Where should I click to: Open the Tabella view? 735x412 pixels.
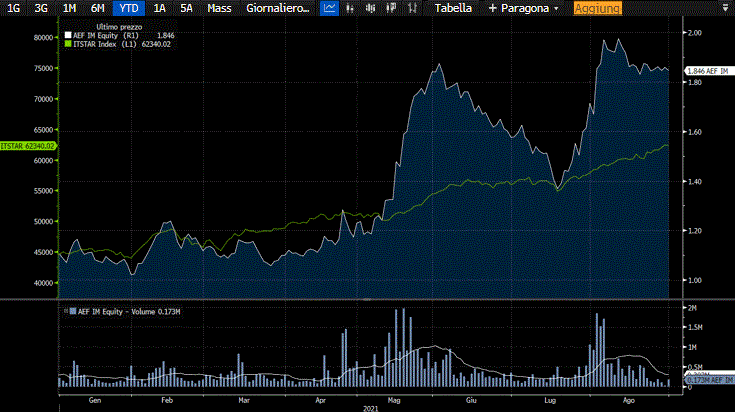click(453, 8)
